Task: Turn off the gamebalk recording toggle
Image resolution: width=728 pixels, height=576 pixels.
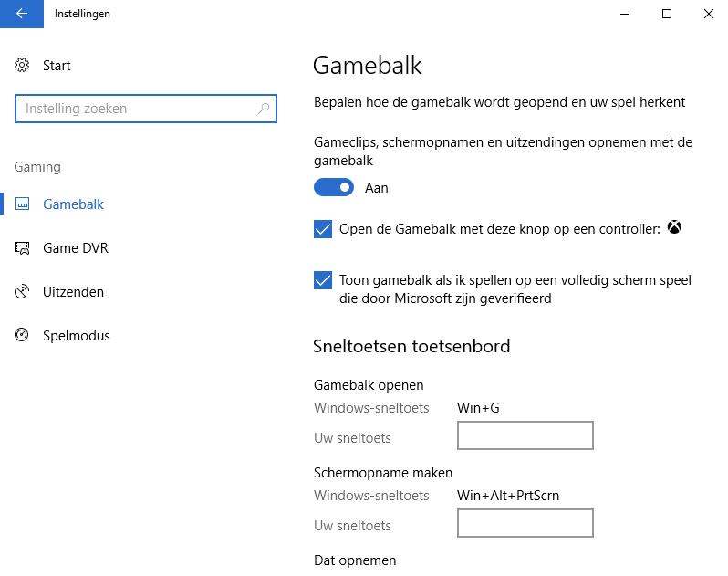Action: coord(334,187)
